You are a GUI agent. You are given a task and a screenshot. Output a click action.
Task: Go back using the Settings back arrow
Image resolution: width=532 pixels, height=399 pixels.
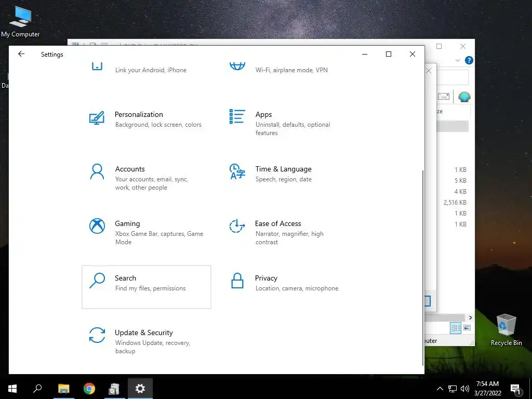(x=21, y=54)
